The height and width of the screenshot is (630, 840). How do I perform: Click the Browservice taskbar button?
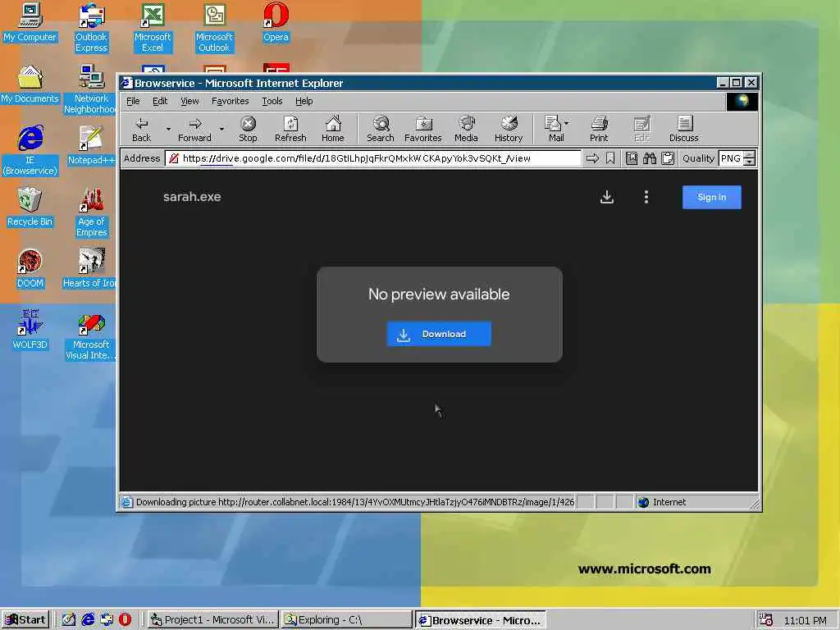click(x=481, y=620)
